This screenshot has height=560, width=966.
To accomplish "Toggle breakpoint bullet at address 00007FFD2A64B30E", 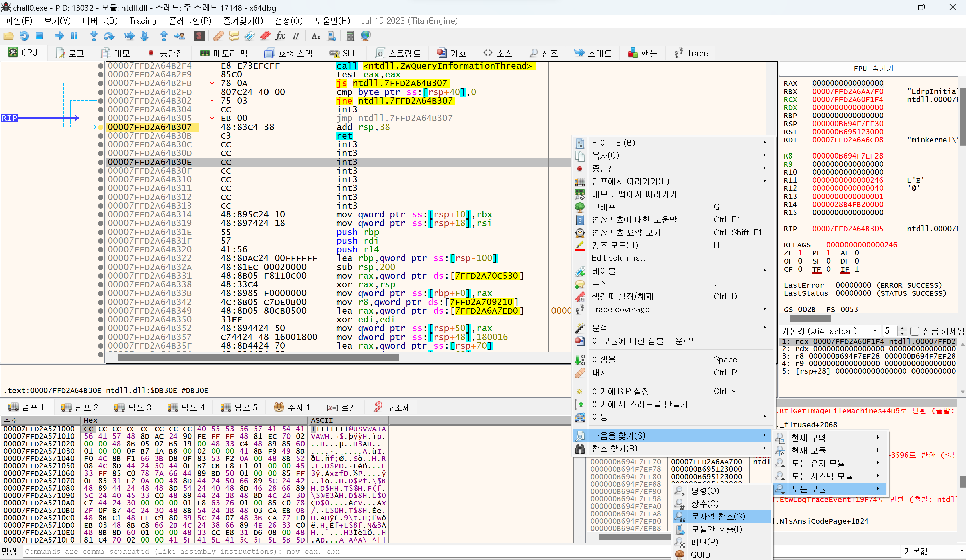I will 100,162.
